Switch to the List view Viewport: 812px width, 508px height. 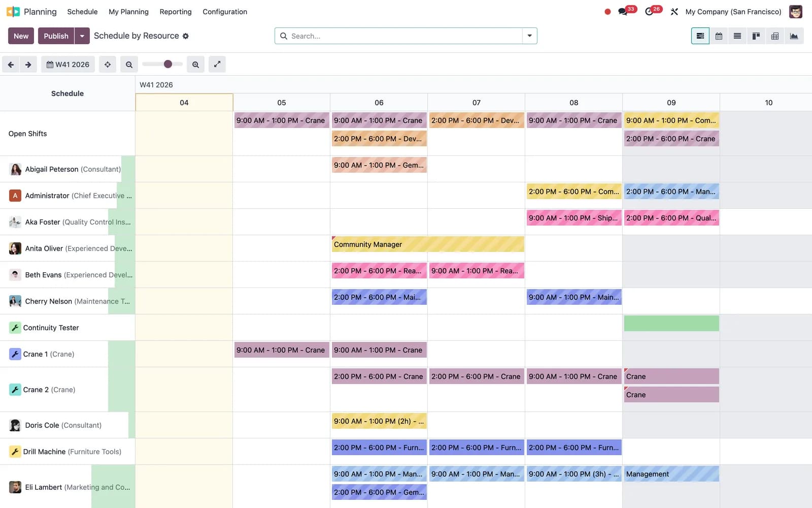[x=737, y=36]
